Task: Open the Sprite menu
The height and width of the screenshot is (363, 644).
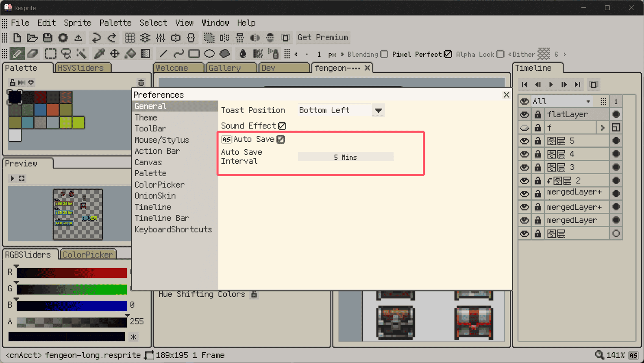Action: (x=77, y=23)
